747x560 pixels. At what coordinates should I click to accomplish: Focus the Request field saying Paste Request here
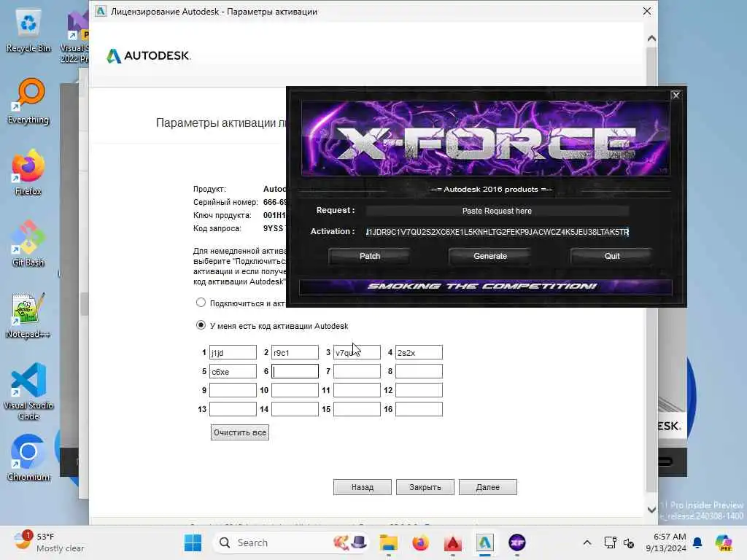[498, 211]
